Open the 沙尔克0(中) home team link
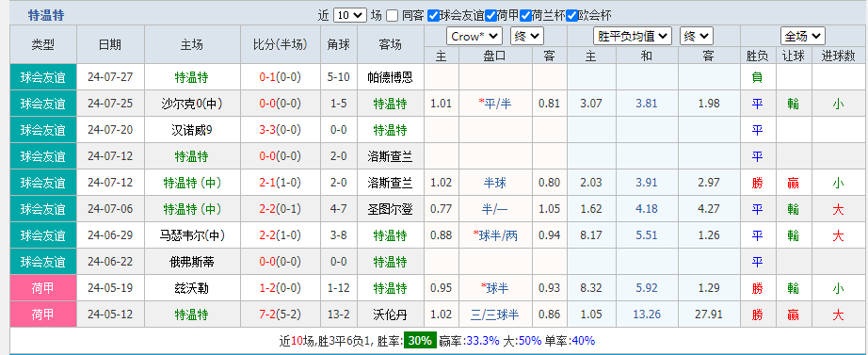Screen dimensions: 868x355 coord(191,104)
